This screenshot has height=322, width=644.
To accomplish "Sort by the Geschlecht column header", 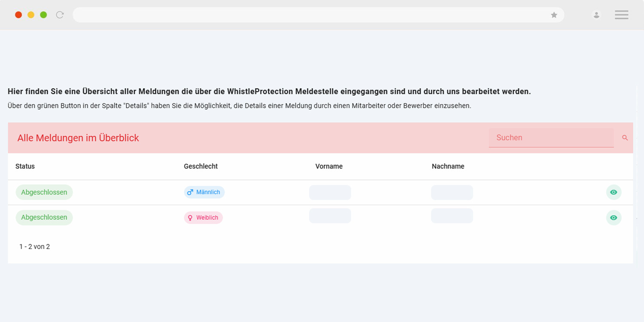I will click(x=200, y=166).
